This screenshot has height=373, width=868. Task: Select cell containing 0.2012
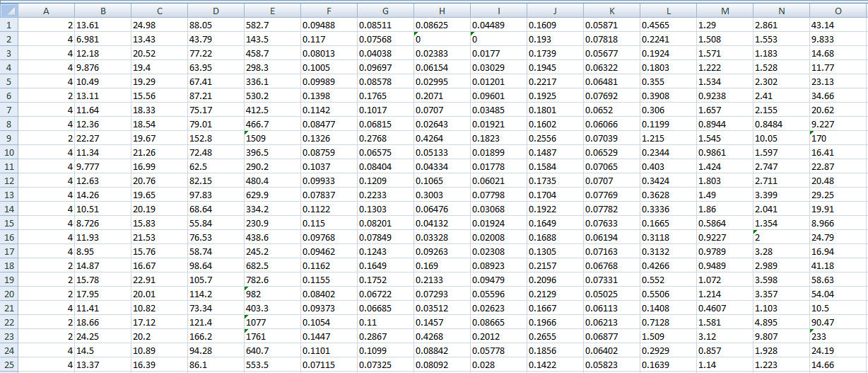click(x=498, y=336)
